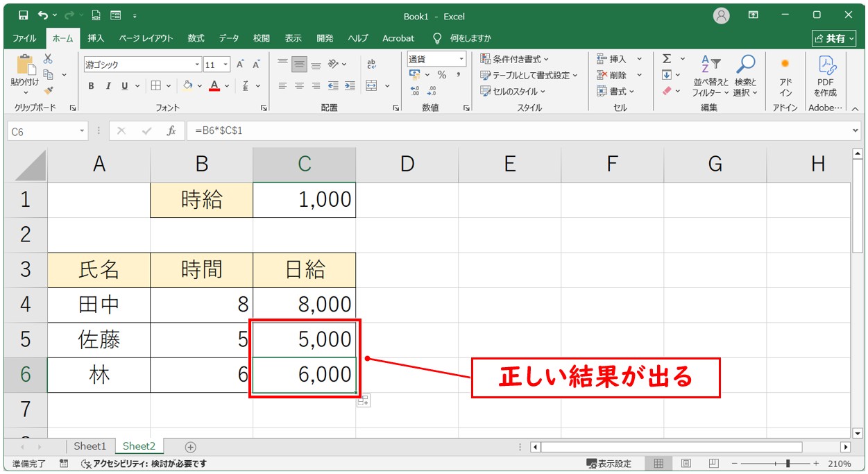This screenshot has height=474, width=868.
Task: Switch to the 挿入 tab
Action: pos(96,38)
